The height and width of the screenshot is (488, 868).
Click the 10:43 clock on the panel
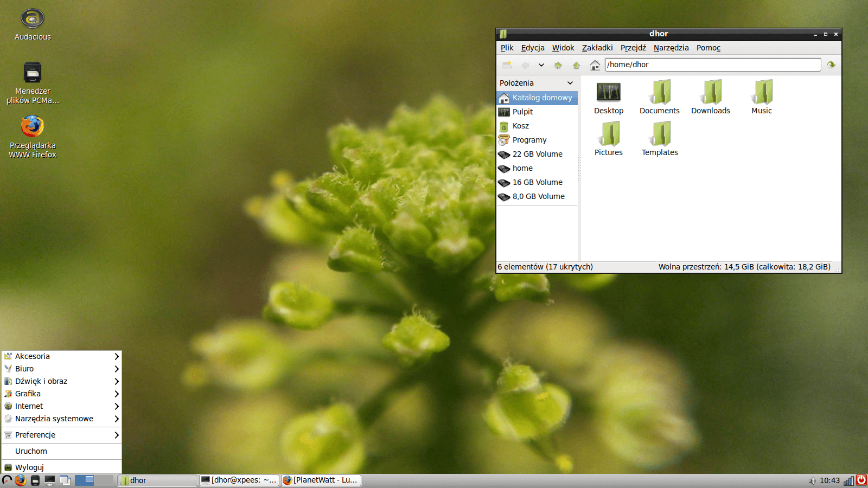coord(830,480)
